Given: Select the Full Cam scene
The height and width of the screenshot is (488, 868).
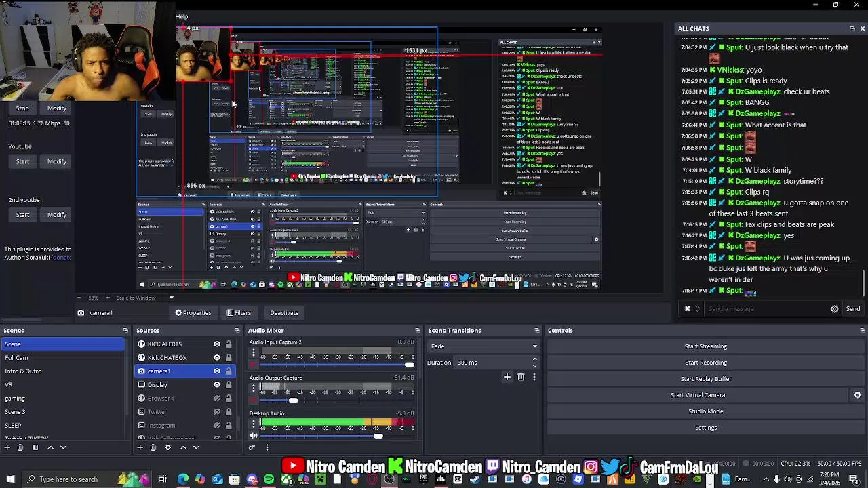Looking at the screenshot, I should click(x=62, y=358).
